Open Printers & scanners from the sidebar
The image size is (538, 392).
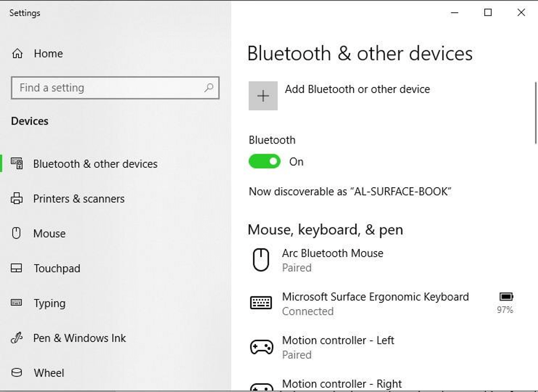[x=17, y=198]
